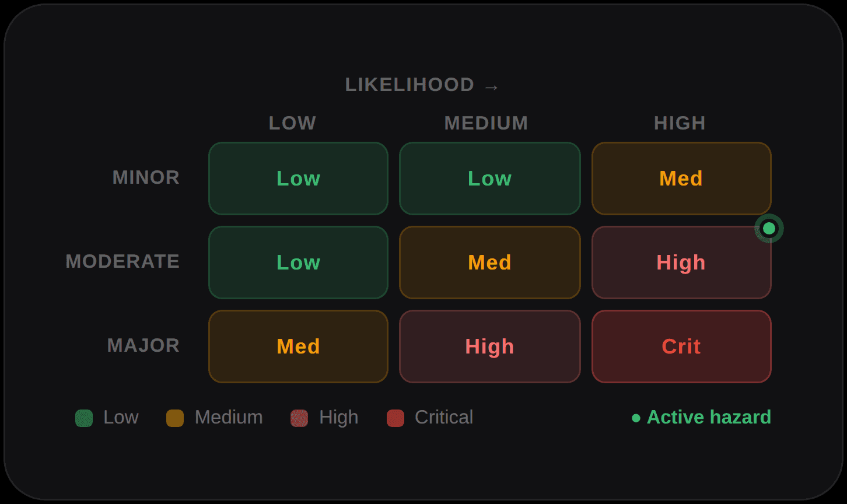Click the amber Medium legend swatch
Image resolution: width=847 pixels, height=504 pixels.
coord(175,418)
